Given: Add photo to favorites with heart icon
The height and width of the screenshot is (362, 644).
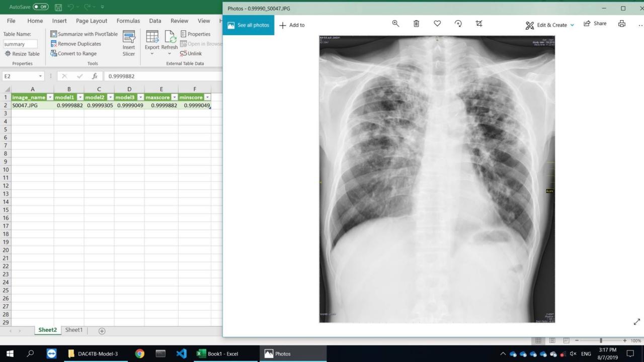Looking at the screenshot, I should (437, 24).
